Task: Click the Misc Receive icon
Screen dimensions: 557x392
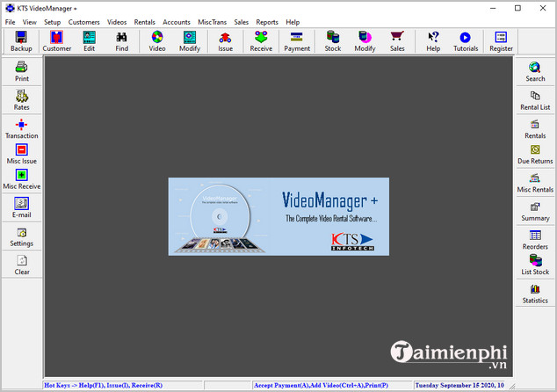Action: 22,179
